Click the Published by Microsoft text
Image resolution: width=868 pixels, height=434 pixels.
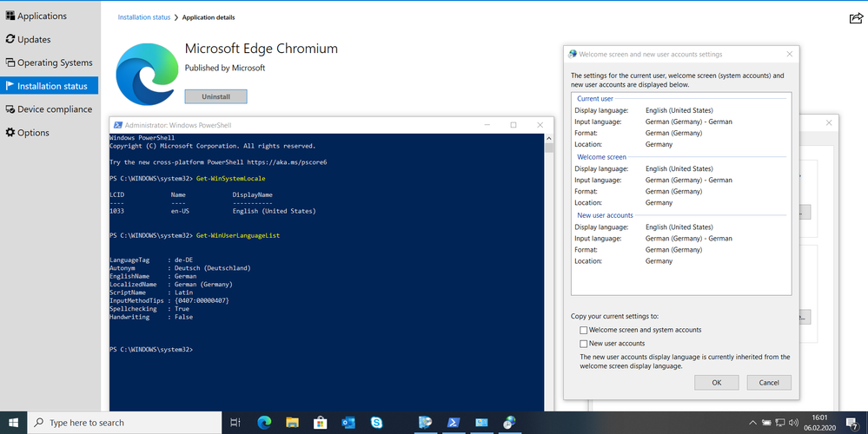(225, 68)
